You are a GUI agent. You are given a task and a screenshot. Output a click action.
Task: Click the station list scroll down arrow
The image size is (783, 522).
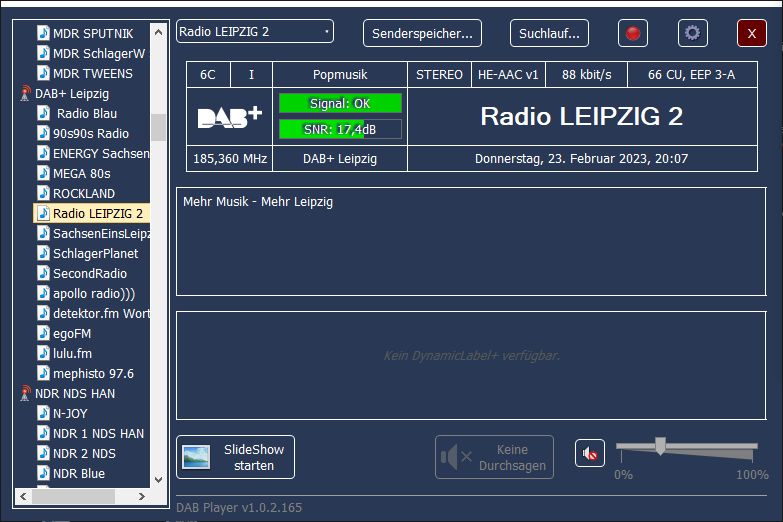click(158, 481)
